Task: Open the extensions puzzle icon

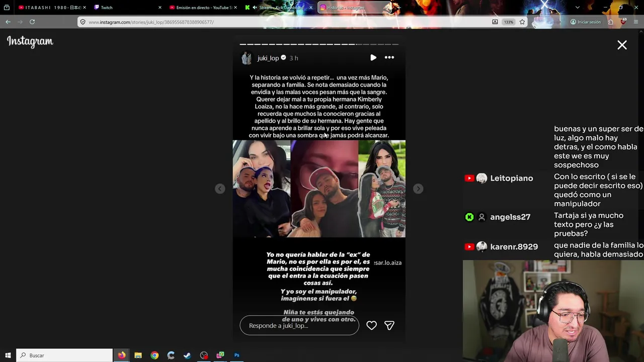Action: tap(610, 22)
